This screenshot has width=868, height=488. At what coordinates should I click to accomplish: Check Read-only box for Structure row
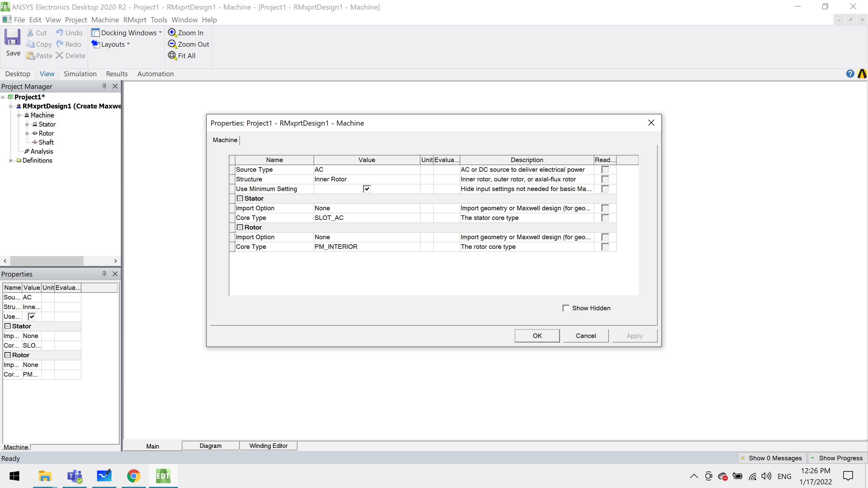point(605,179)
